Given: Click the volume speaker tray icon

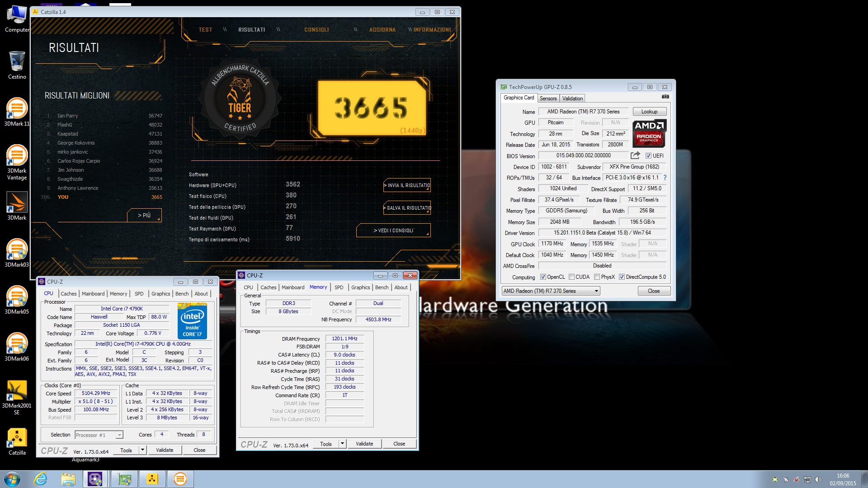Looking at the screenshot, I should [x=818, y=479].
